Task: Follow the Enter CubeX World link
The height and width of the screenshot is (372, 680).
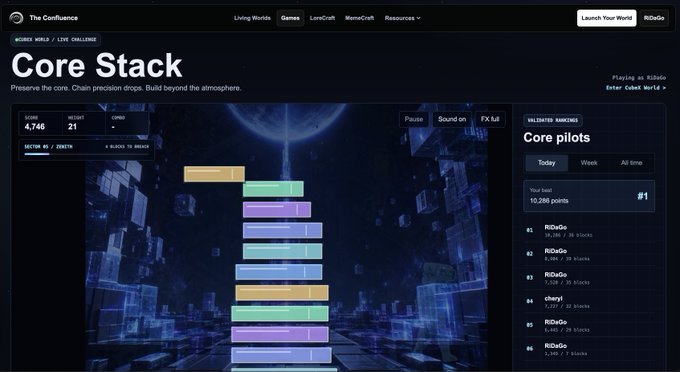Action: pos(636,88)
